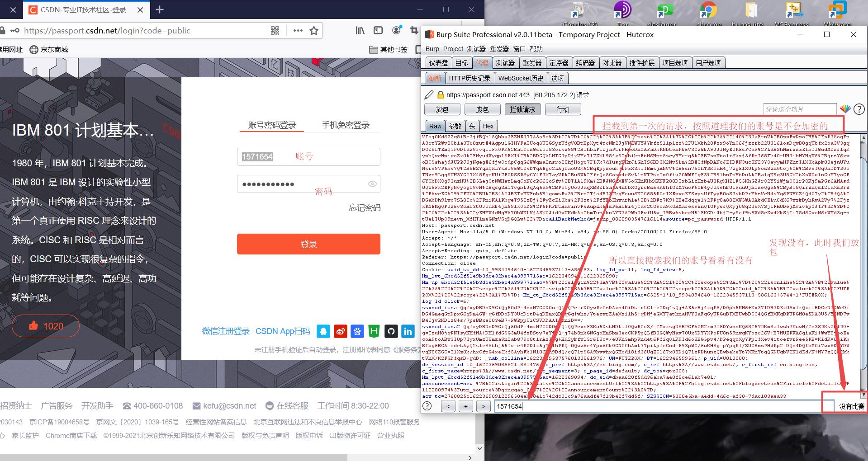Open the Project menu in Burp Suite
868x461 pixels.
click(x=453, y=49)
